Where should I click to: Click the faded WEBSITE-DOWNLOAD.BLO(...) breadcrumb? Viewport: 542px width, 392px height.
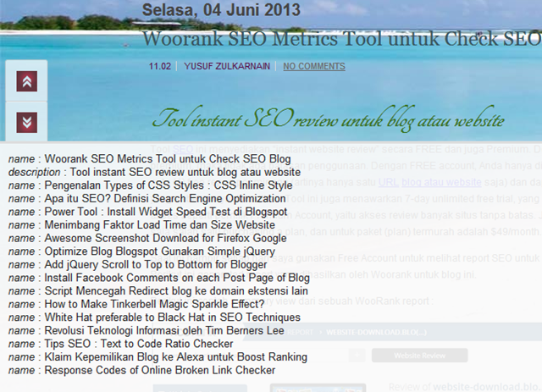coord(376,333)
